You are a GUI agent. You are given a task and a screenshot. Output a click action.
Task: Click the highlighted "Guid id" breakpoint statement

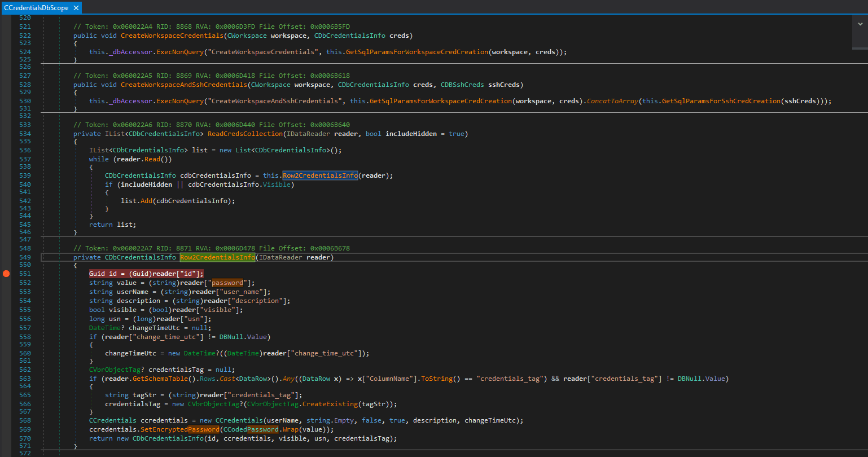click(146, 274)
